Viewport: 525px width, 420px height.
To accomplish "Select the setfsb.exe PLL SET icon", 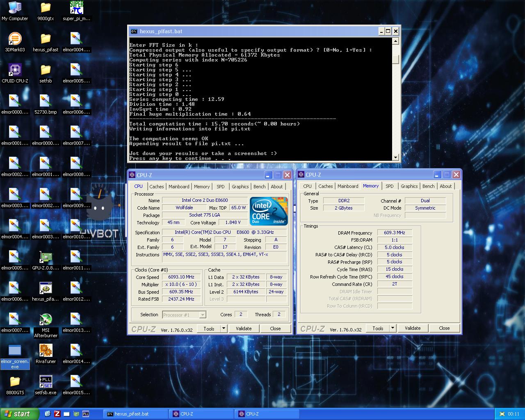I will point(46,385).
